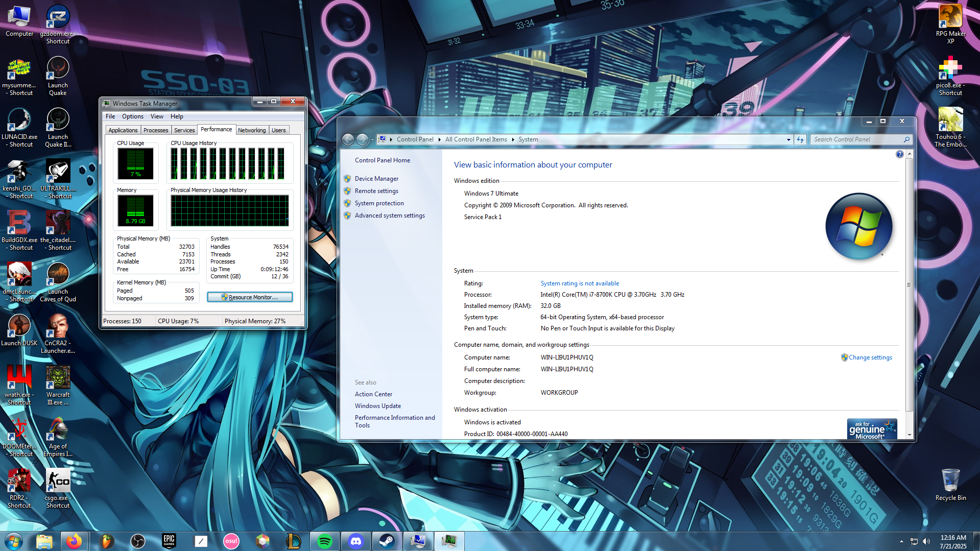Open the Windows Start menu
The height and width of the screenshot is (551, 980).
pyautogui.click(x=14, y=541)
